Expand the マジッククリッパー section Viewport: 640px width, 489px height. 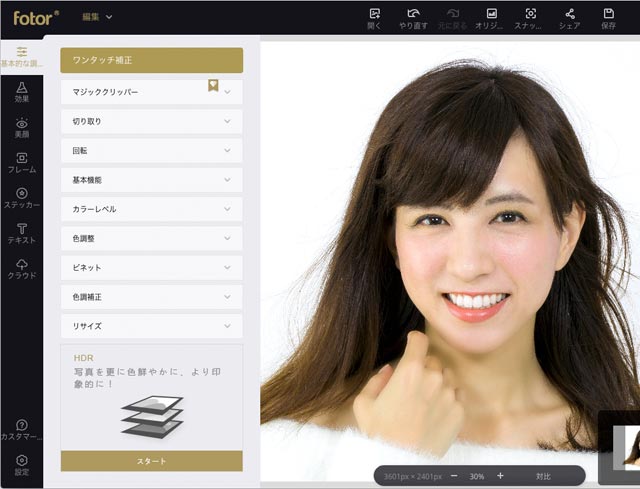click(x=151, y=92)
